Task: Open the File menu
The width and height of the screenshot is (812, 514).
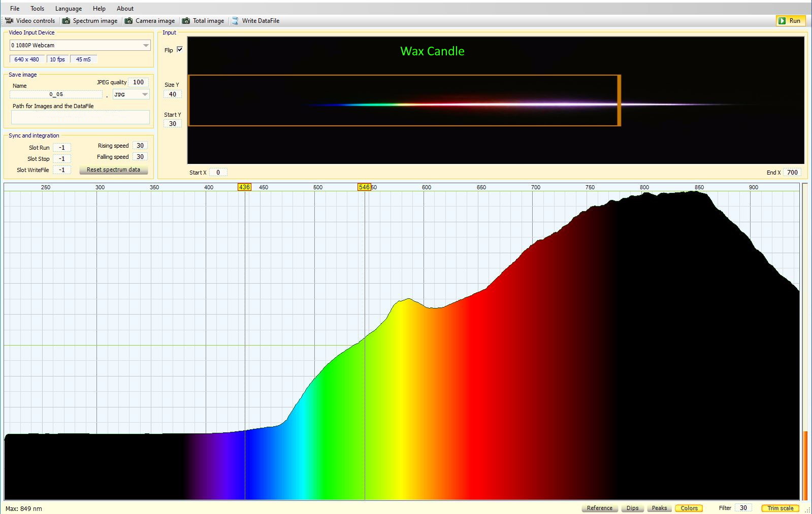Action: [15, 9]
